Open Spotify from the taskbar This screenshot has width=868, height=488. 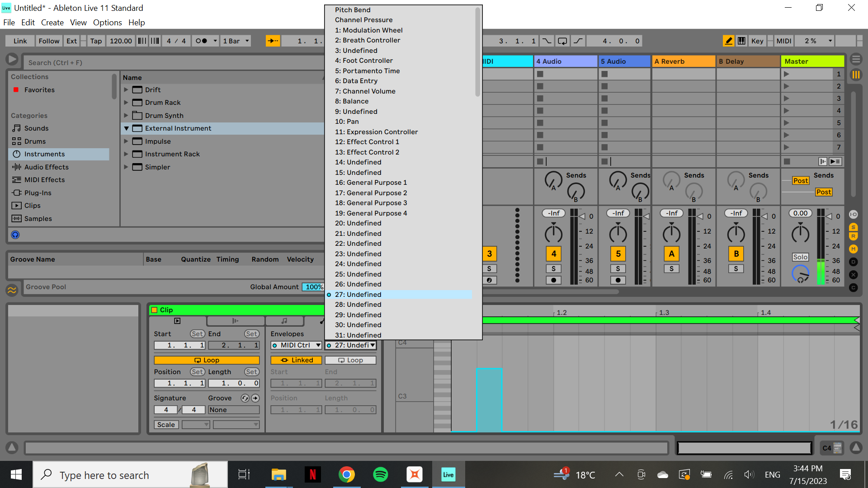tap(380, 474)
